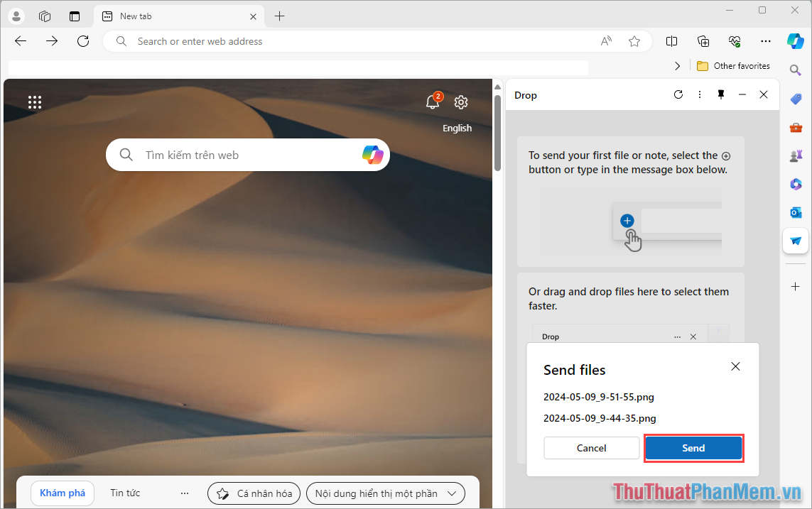Open Microsoft 365 from the sidebar

[796, 184]
